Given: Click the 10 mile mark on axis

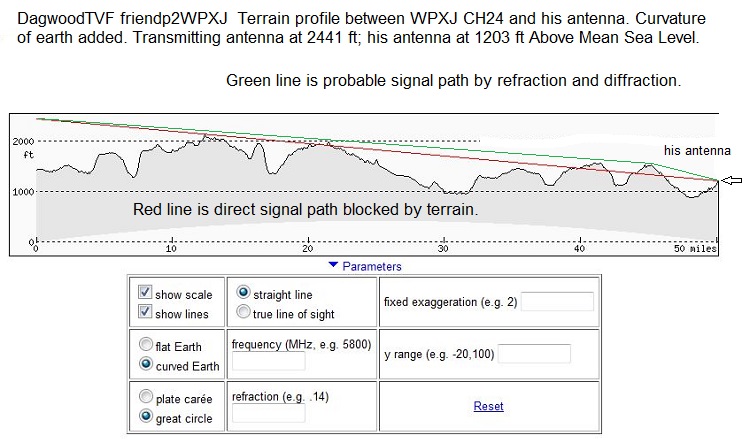Looking at the screenshot, I should 171,248.
